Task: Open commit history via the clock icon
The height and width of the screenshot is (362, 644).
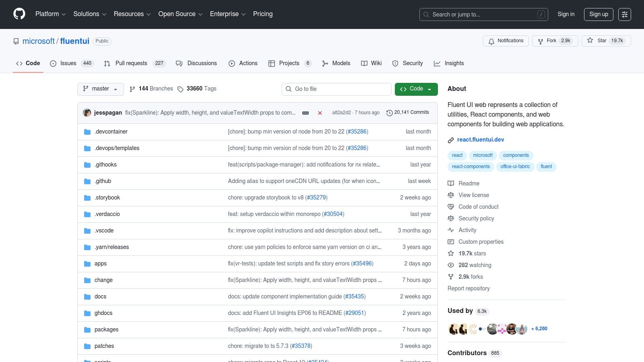Action: 389,113
